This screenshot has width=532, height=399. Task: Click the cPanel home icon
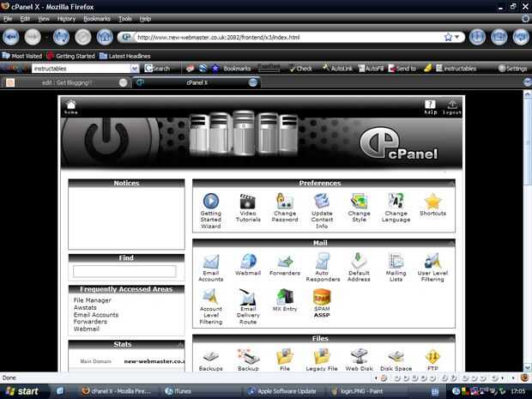tap(71, 107)
